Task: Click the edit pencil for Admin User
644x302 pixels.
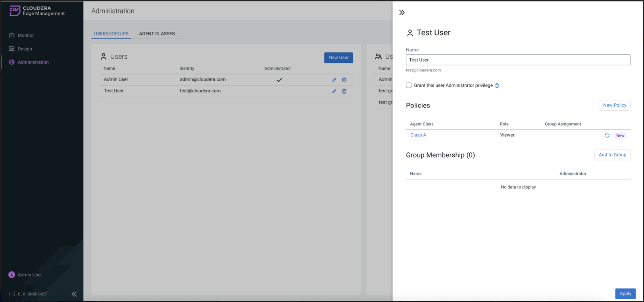Action: coord(334,80)
